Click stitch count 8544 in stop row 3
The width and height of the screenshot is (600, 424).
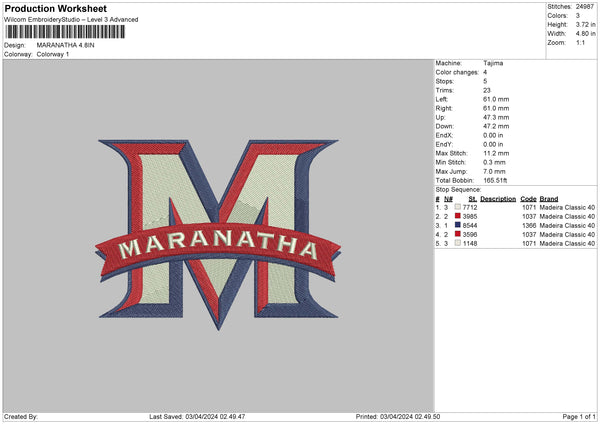470,225
